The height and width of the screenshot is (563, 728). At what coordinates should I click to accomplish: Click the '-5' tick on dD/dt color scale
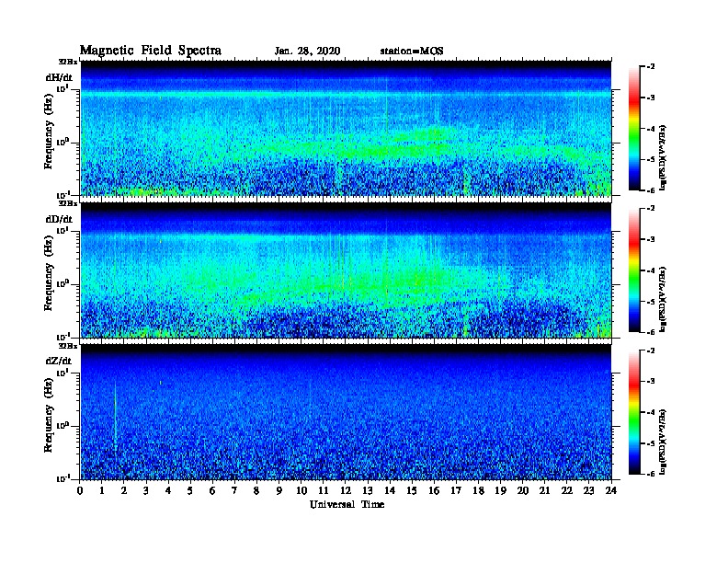click(651, 301)
